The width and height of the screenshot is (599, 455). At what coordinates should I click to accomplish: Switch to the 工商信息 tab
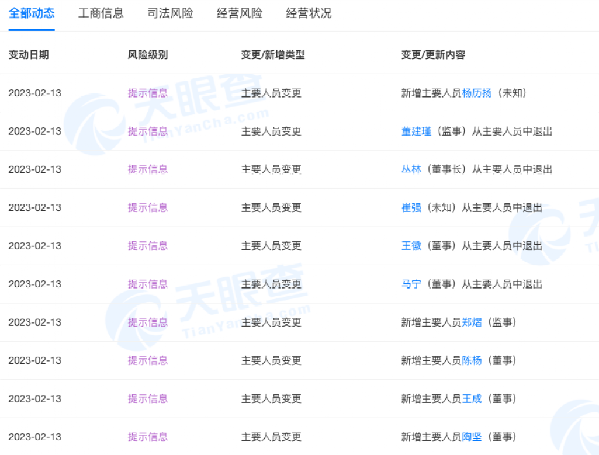click(x=101, y=13)
